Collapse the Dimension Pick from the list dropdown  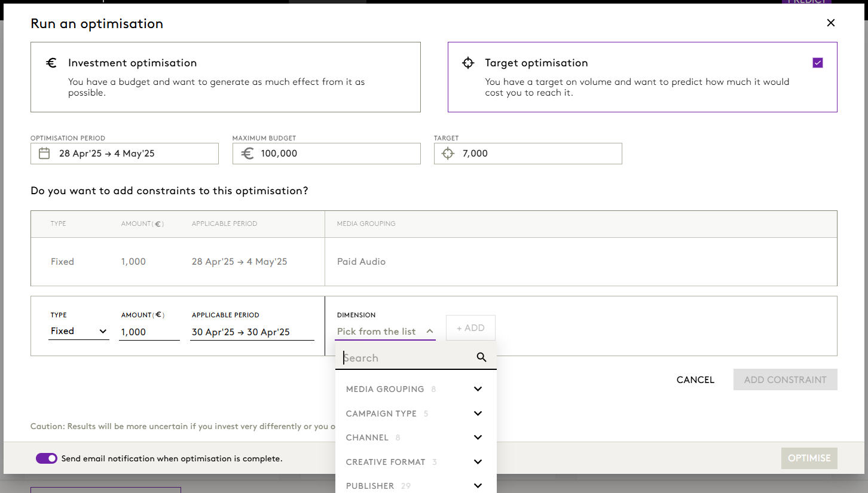[x=385, y=332]
